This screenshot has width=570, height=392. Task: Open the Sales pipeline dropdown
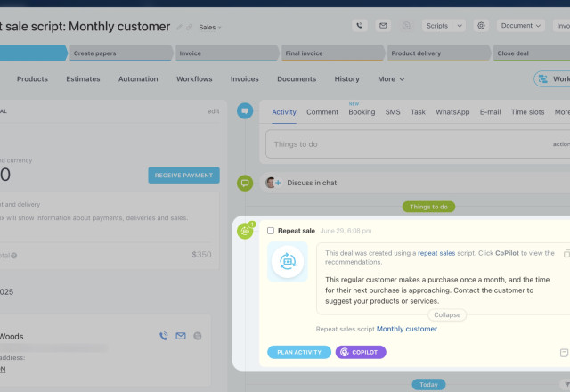click(210, 28)
